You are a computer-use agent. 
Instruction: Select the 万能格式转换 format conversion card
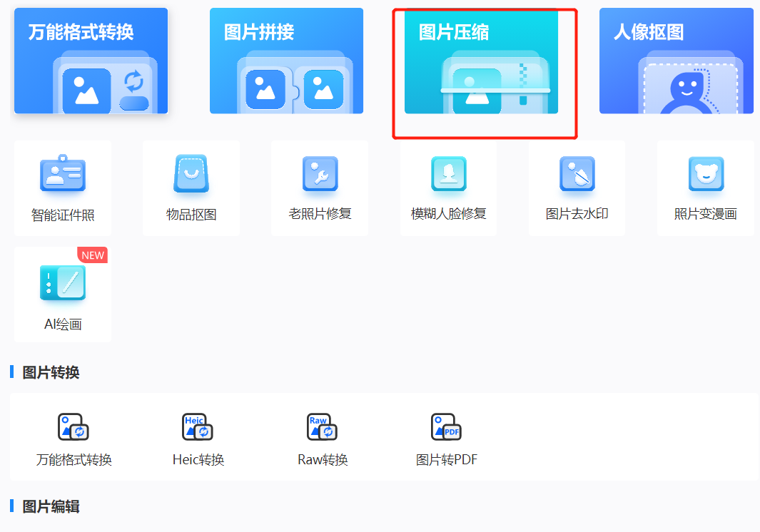(91, 61)
